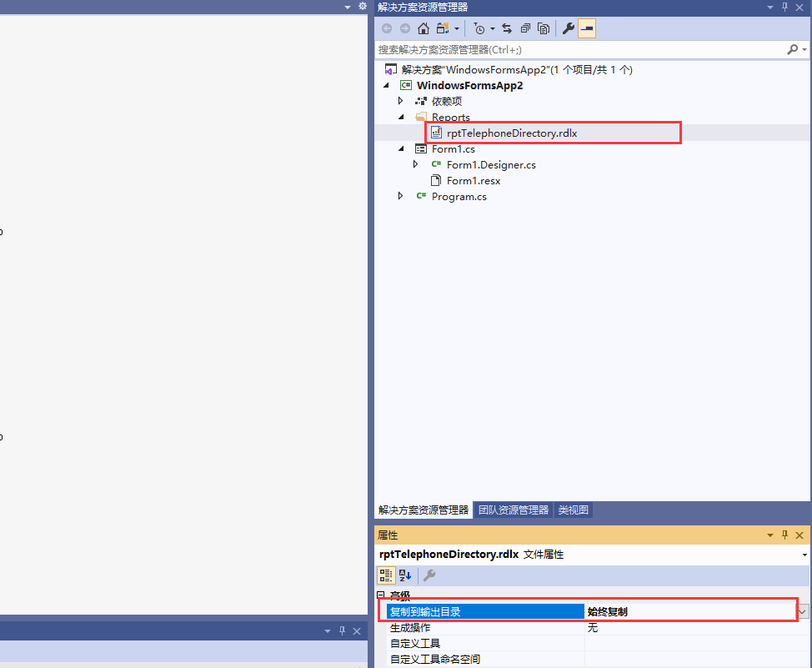Switch to 类视图 tab
Viewport: 812px width, 668px height.
coord(573,510)
